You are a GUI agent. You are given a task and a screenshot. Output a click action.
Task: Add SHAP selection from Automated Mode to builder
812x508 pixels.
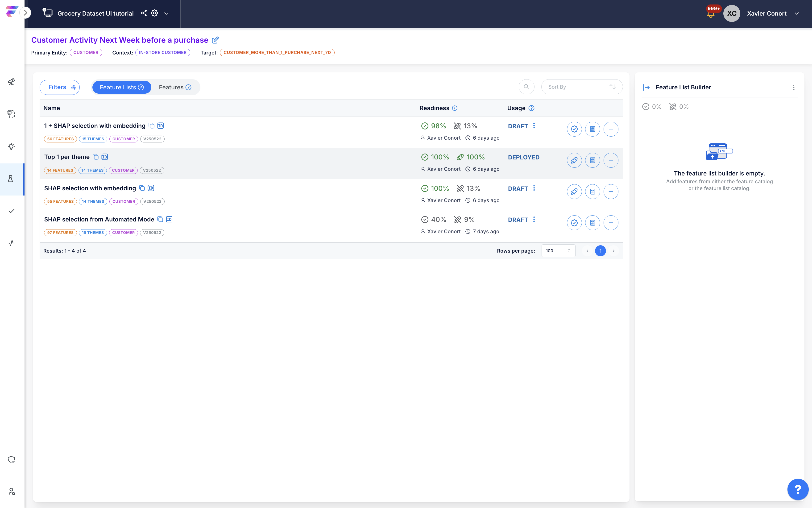(611, 223)
